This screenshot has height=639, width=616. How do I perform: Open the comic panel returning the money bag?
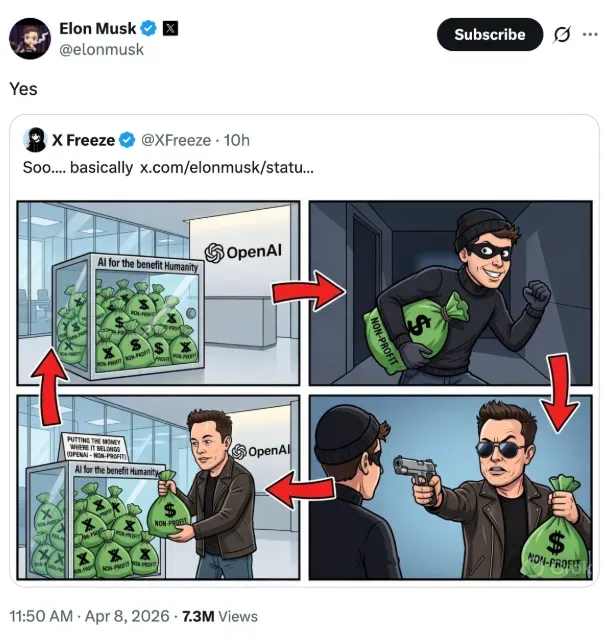coord(160,487)
